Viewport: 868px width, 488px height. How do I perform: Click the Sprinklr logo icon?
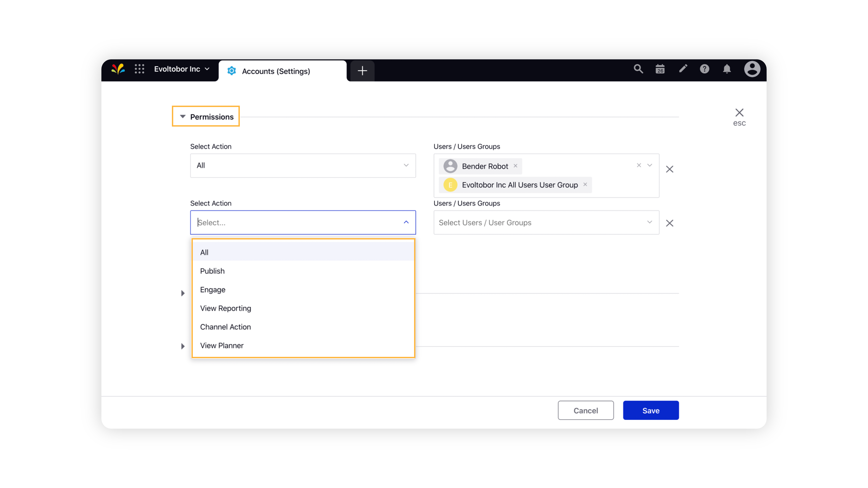click(118, 69)
